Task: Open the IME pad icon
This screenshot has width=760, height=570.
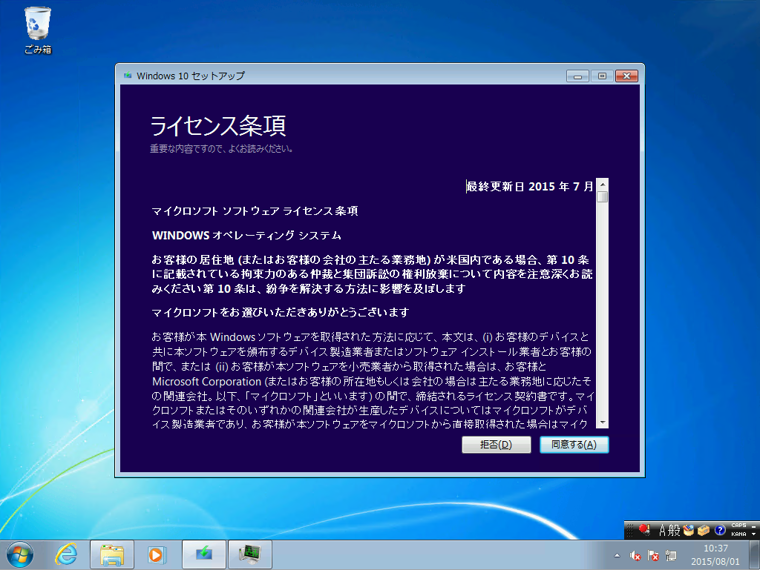Action: [688, 530]
